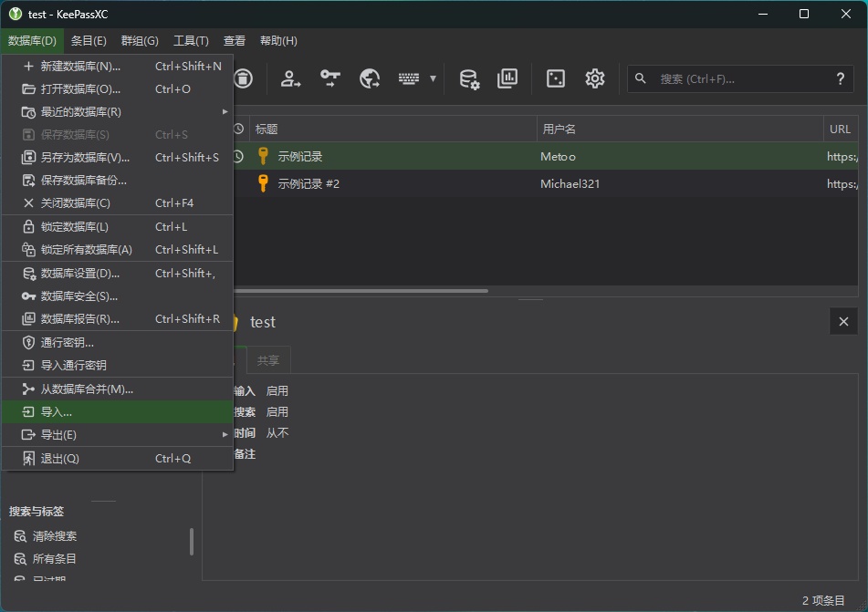Screen dimensions: 868x612
Task: Open the password generator dice icon
Action: coord(555,78)
